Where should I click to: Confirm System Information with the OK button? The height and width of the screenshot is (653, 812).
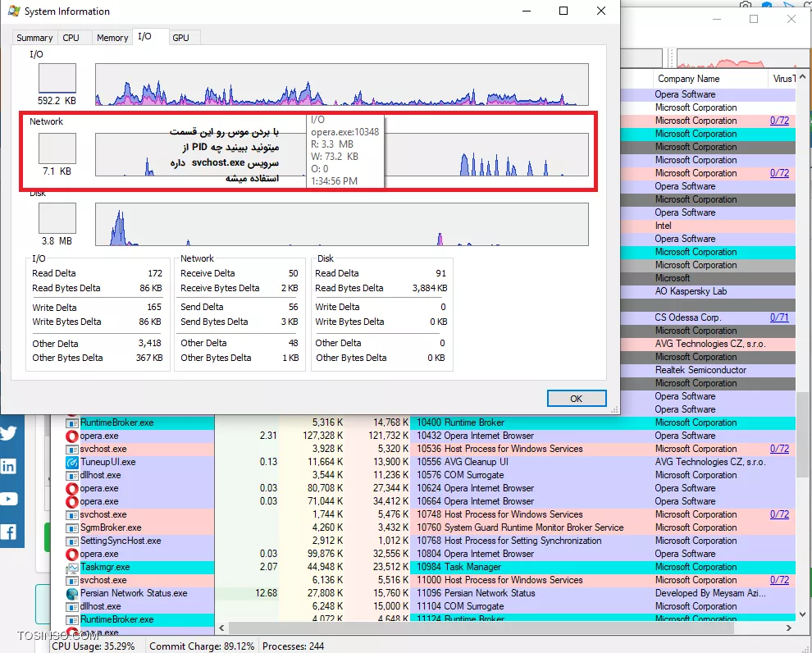click(x=577, y=399)
